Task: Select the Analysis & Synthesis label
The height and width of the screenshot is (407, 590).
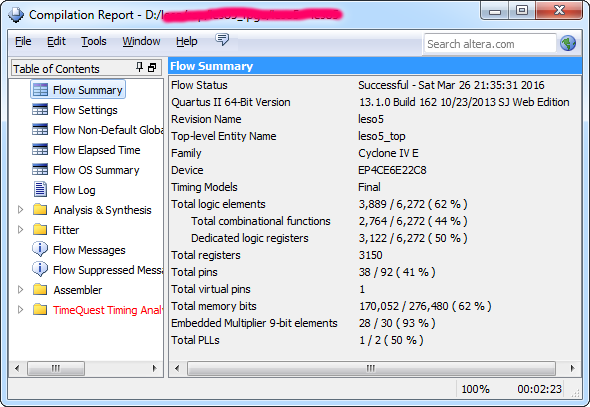Action: 102,210
